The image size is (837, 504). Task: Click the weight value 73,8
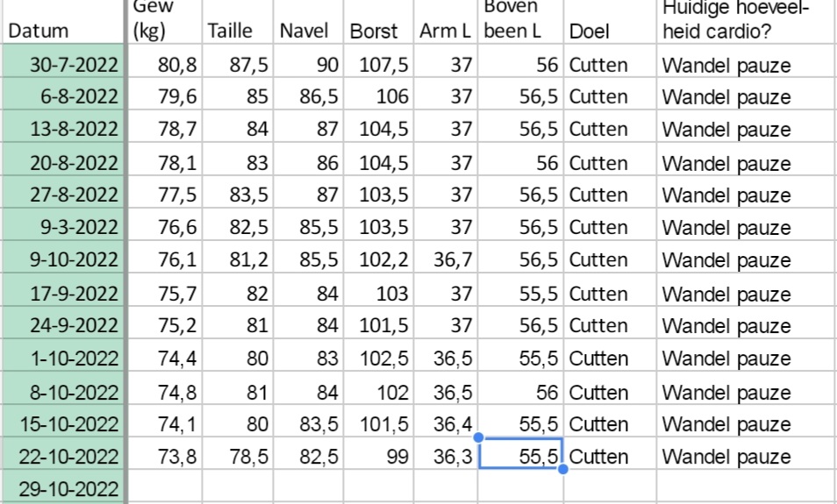[165, 457]
